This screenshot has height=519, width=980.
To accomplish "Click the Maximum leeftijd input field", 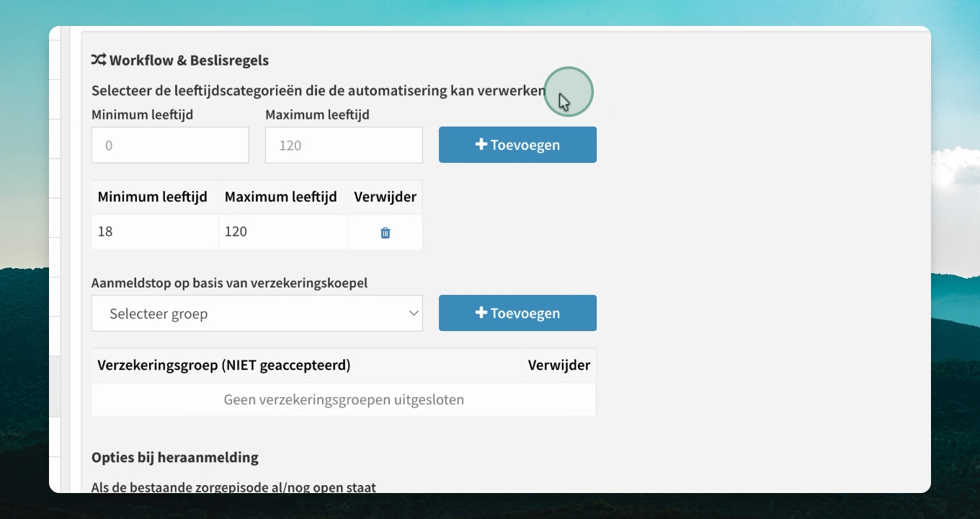I will (344, 145).
